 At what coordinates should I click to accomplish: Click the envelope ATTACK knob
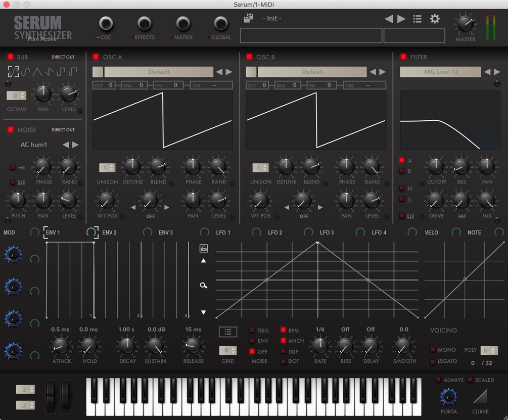click(61, 346)
